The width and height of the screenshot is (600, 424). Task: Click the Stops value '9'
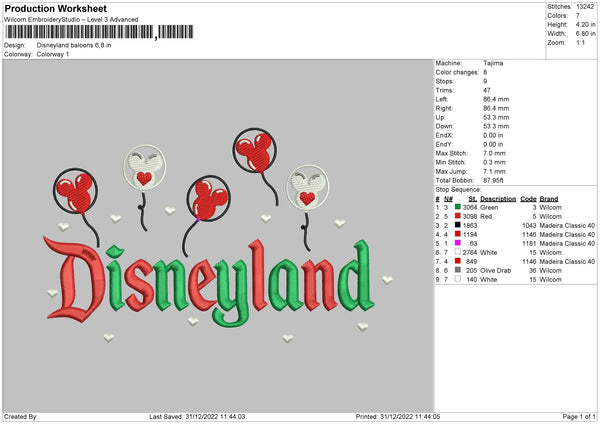click(x=485, y=81)
